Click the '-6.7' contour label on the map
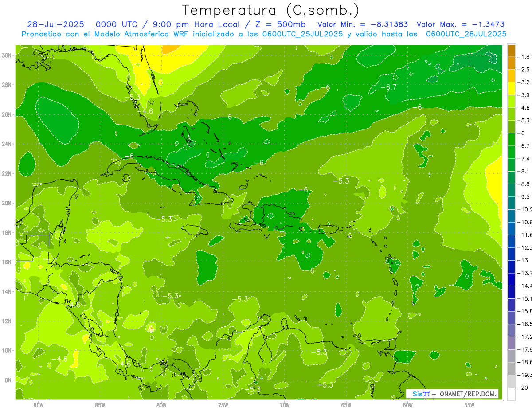Screen dimensions: 532x411 (x=388, y=87)
